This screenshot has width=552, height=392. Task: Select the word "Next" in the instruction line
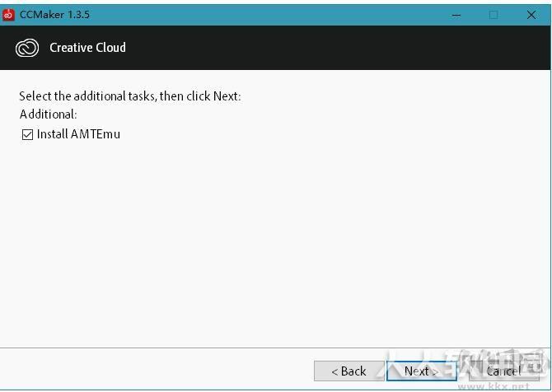click(226, 96)
